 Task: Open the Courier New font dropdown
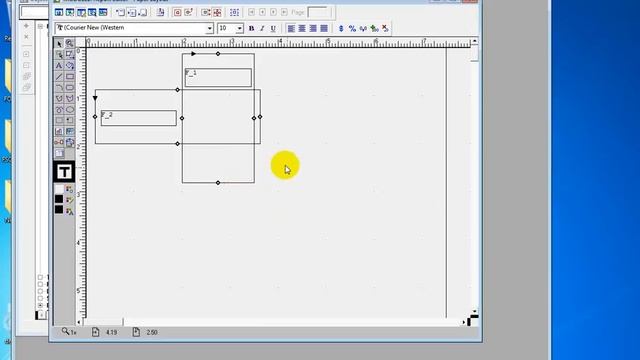pyautogui.click(x=209, y=28)
